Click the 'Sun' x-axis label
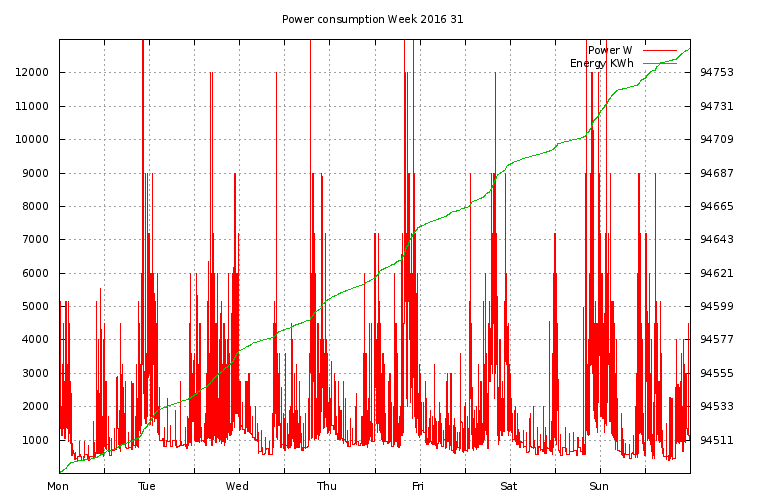The height and width of the screenshot is (500, 768). [599, 486]
